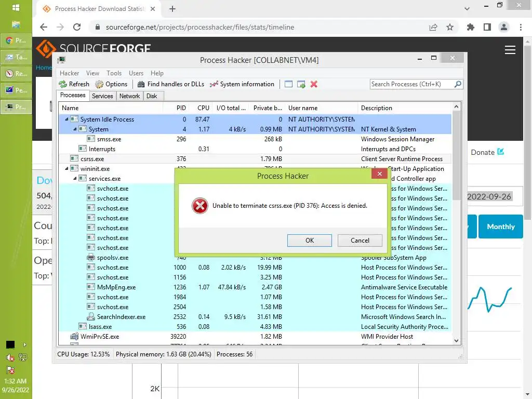532x399 pixels.
Task: Click the search magnifier icon
Action: [x=458, y=84]
